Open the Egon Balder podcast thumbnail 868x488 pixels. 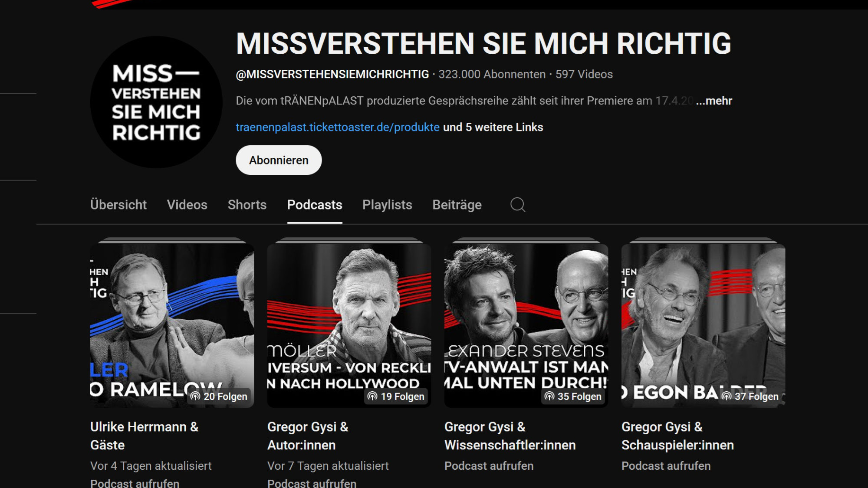(x=703, y=325)
